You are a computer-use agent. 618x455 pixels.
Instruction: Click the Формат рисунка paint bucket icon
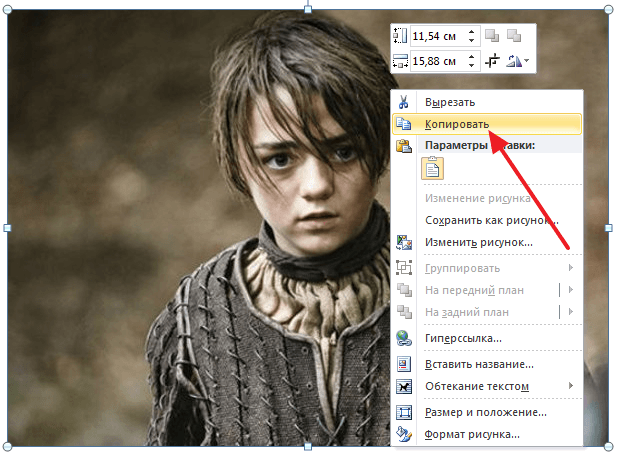click(404, 435)
